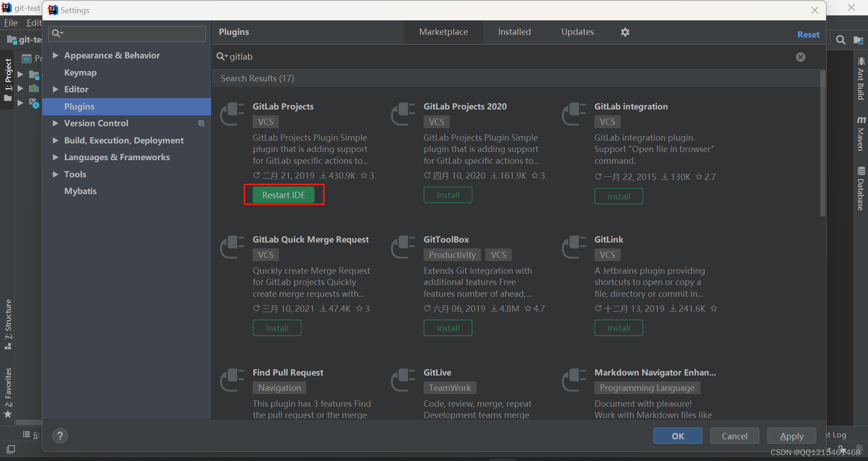868x461 pixels.
Task: Expand Appearance & Behavior settings
Action: [56, 55]
